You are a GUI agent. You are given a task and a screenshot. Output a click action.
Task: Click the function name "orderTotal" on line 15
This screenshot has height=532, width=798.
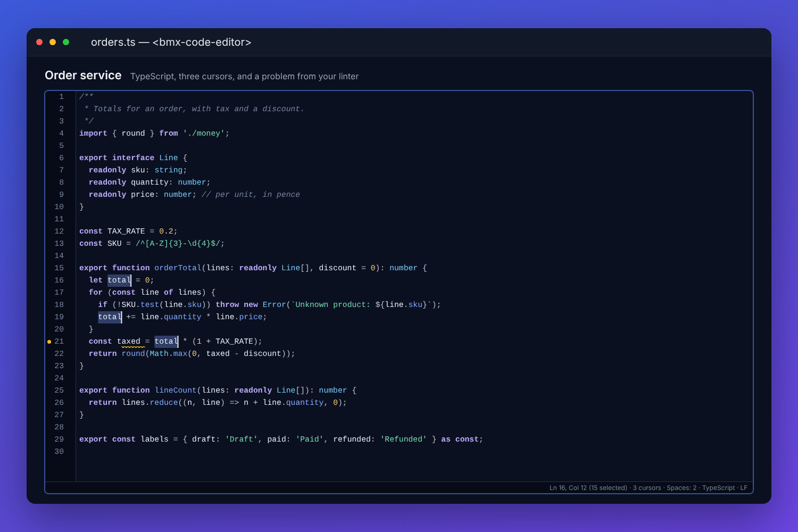click(x=178, y=268)
